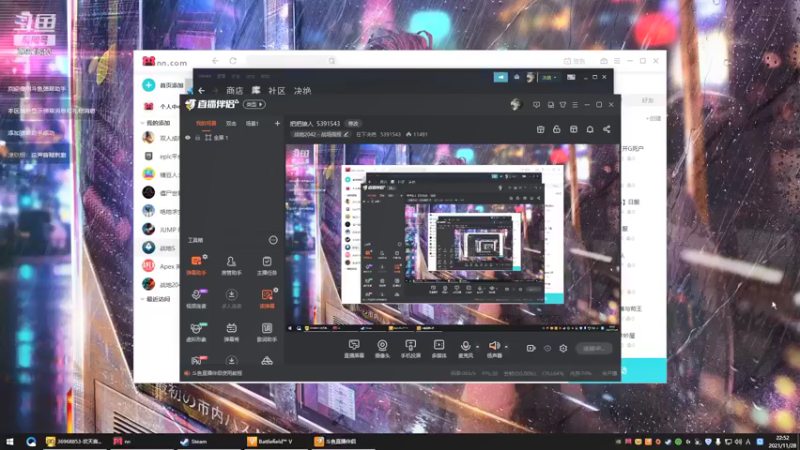The height and width of the screenshot is (450, 800).
Task: Click the 首页添加 plus button in the nn window
Action: click(x=148, y=85)
